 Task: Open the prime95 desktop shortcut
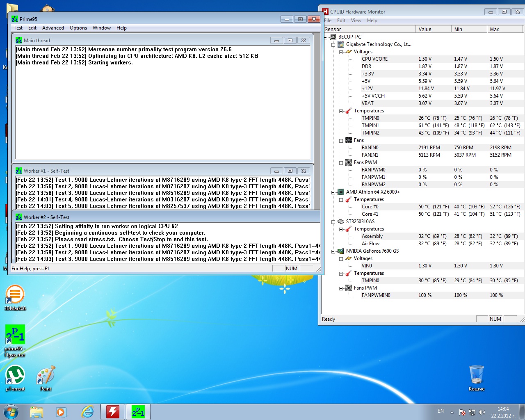[15, 341]
